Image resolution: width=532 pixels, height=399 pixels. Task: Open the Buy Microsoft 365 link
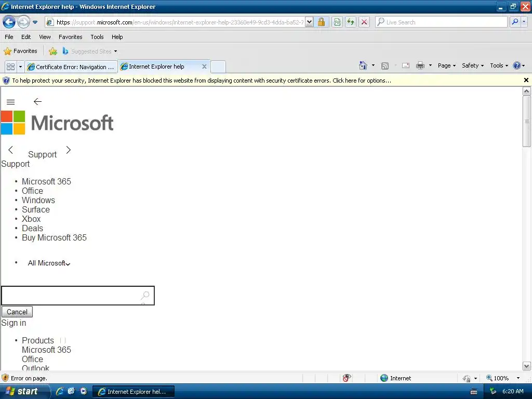54,237
